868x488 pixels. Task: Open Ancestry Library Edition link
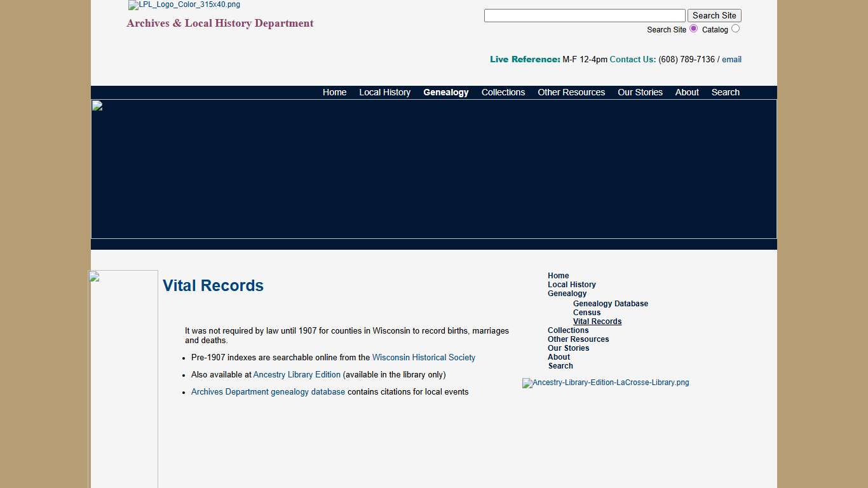(x=296, y=374)
